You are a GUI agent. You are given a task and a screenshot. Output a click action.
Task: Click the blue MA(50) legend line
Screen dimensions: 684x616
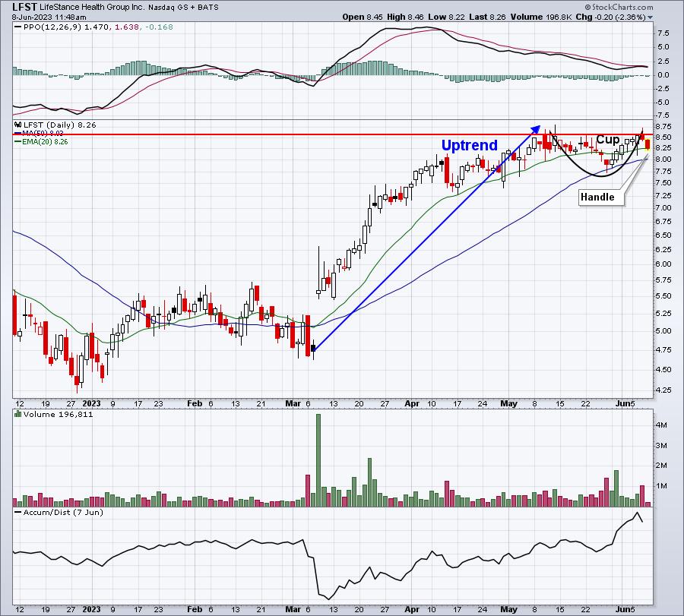(18, 134)
